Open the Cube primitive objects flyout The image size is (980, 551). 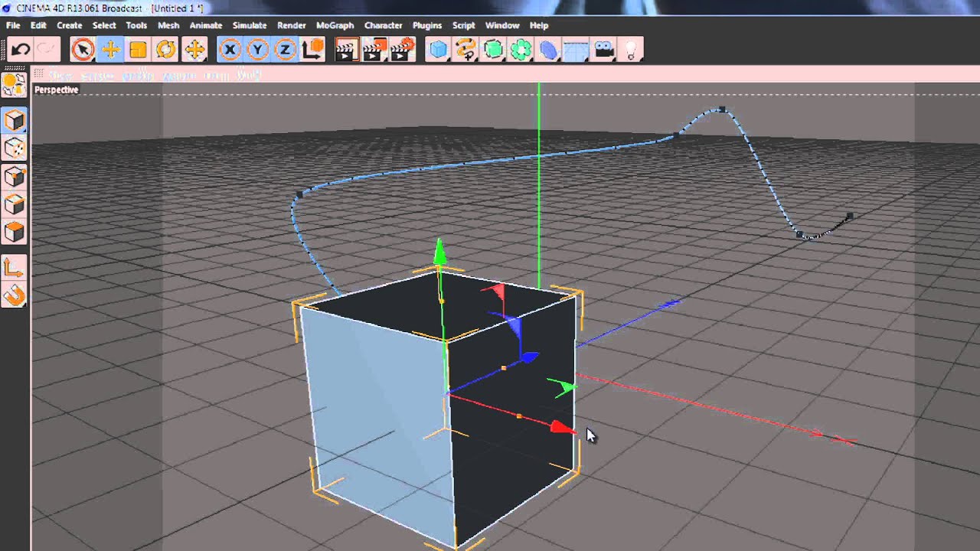click(x=438, y=51)
